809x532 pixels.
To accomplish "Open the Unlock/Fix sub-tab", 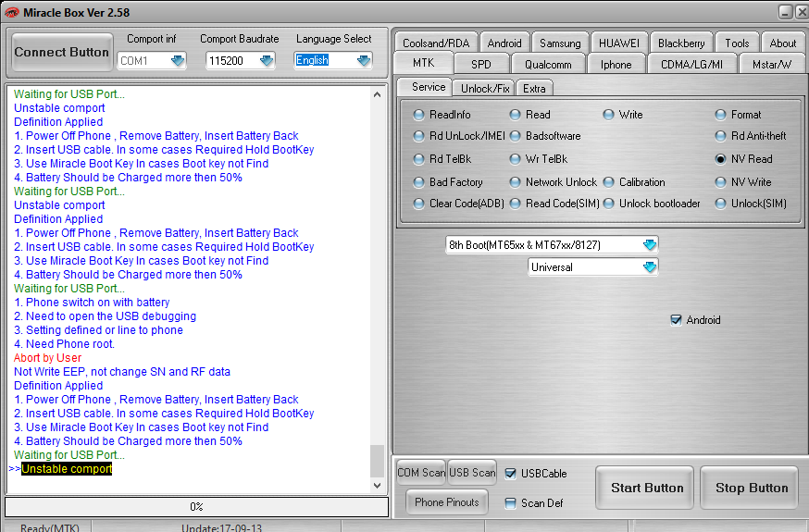I will (485, 88).
